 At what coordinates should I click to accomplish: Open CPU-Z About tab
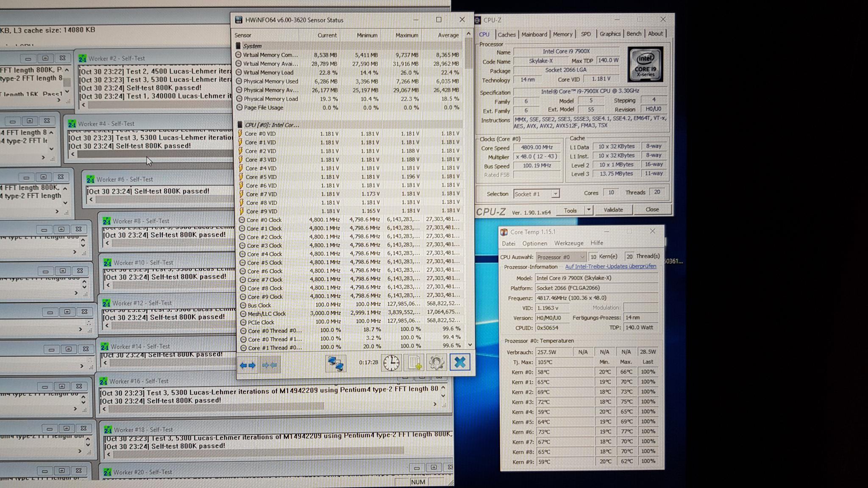pos(655,34)
